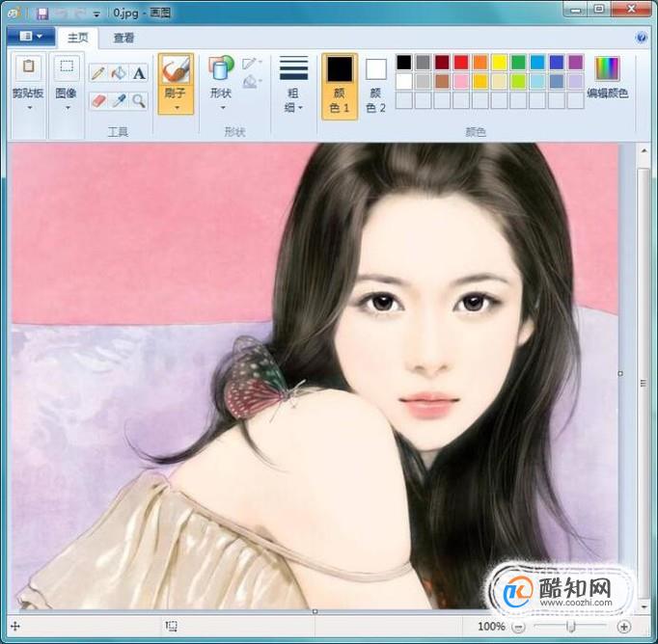
Task: Click the Edit colors (编辑颜色) rainbow icon
Action: 607,68
